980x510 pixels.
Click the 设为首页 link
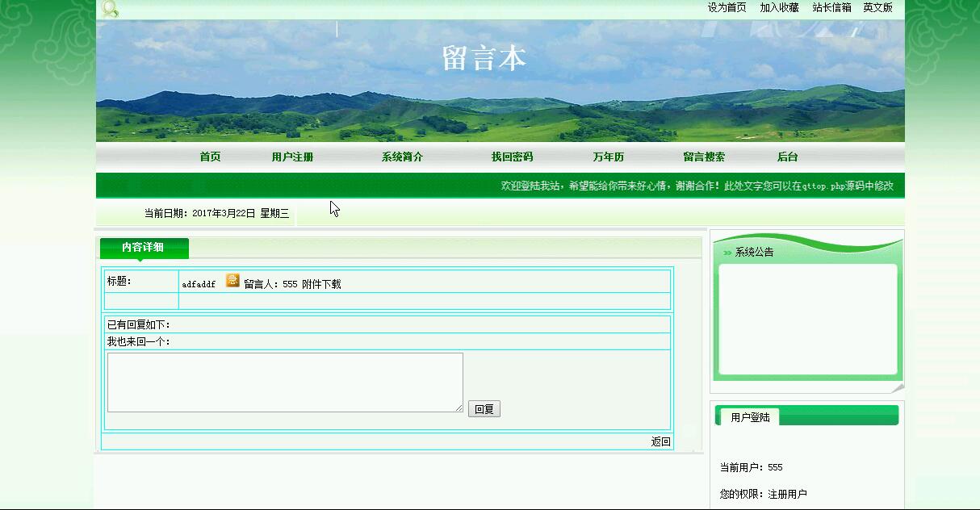click(x=727, y=7)
